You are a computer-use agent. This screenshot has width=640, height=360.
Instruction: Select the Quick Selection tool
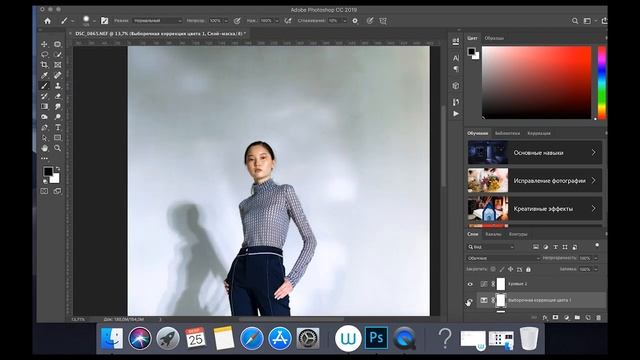58,54
